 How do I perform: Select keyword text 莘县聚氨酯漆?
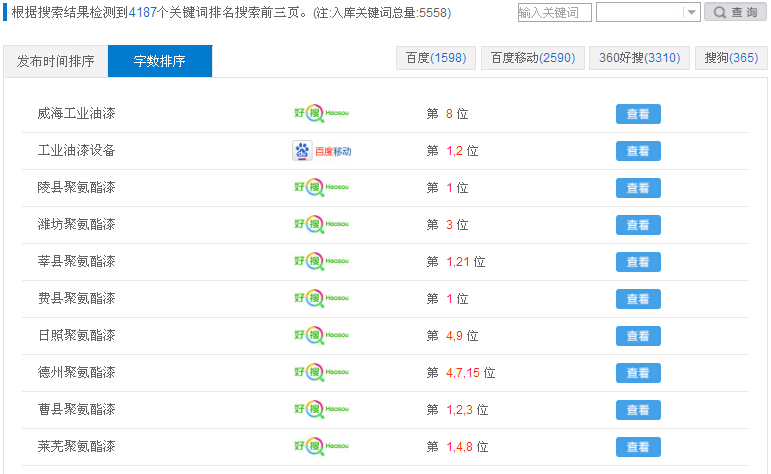tap(77, 262)
